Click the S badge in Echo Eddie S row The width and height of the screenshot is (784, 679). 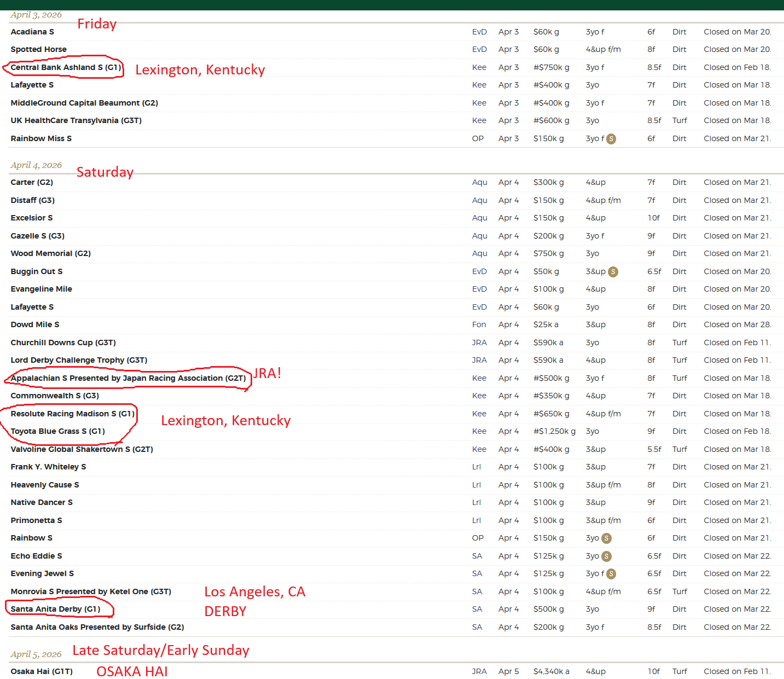[606, 556]
